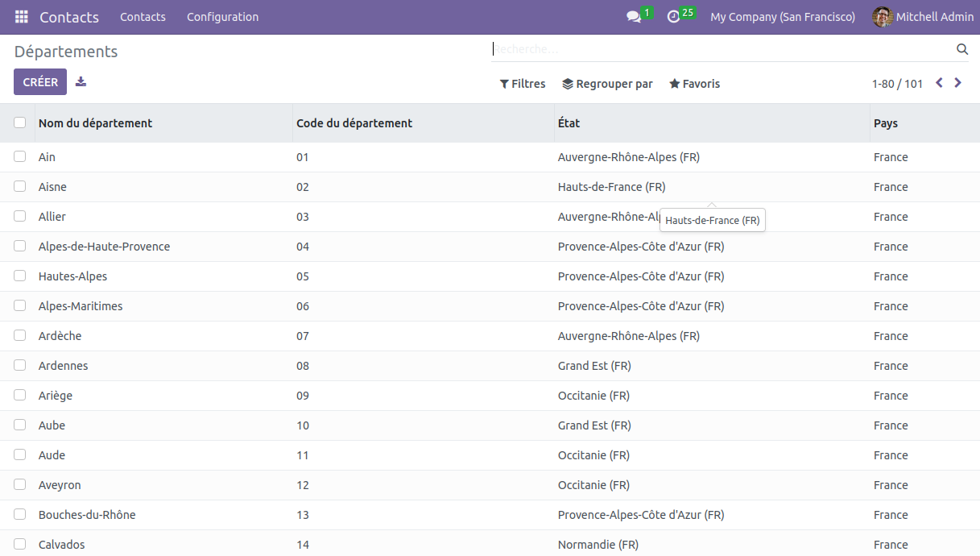The width and height of the screenshot is (980, 556).
Task: Open the activities clock icon
Action: [674, 17]
